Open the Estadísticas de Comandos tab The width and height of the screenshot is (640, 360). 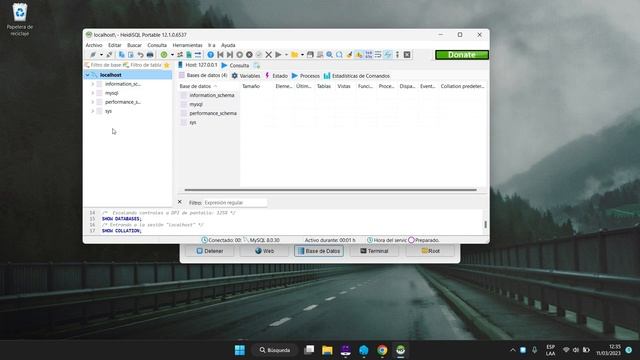point(357,76)
